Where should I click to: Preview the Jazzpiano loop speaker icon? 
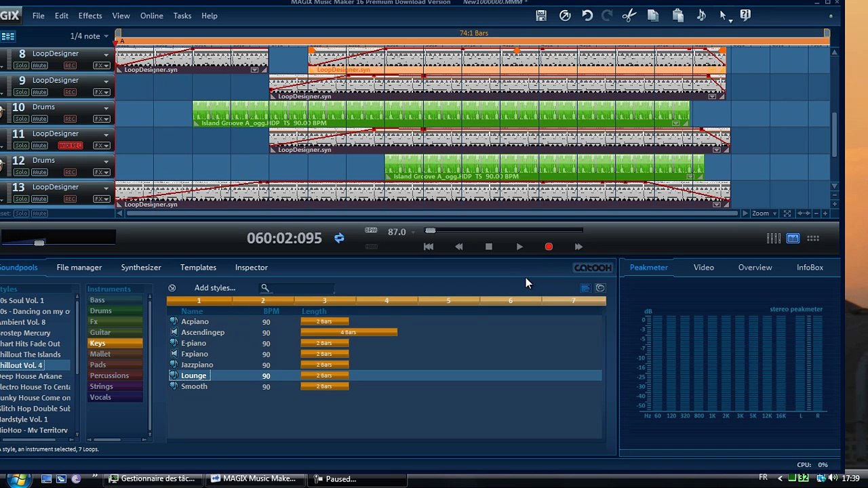click(x=174, y=365)
